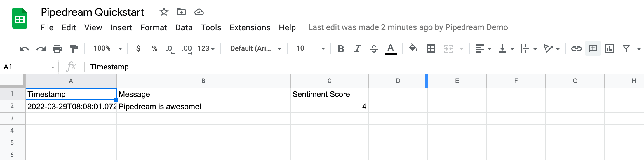
Task: Open the Data menu
Action: click(184, 27)
